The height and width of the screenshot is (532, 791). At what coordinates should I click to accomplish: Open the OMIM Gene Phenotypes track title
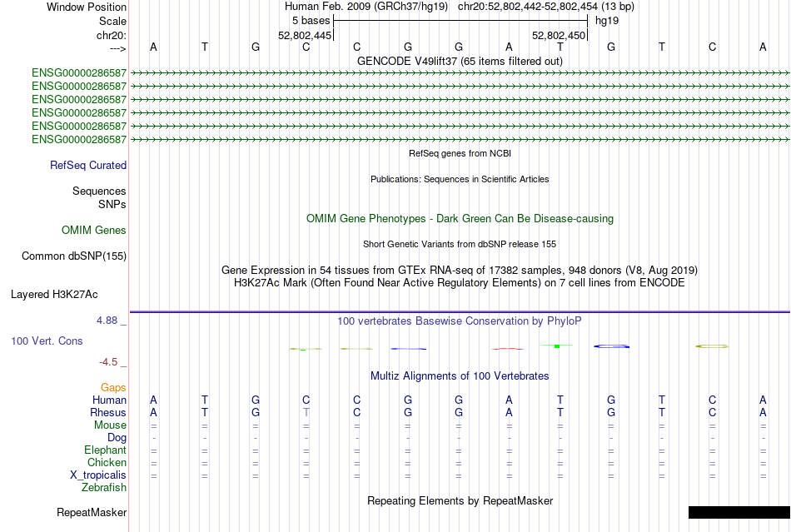pyautogui.click(x=460, y=219)
